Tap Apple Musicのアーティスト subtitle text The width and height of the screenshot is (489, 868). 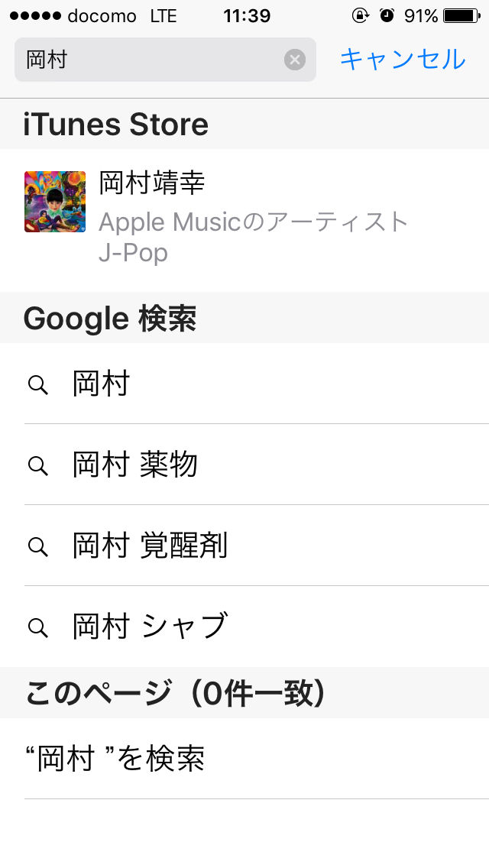pyautogui.click(x=254, y=222)
